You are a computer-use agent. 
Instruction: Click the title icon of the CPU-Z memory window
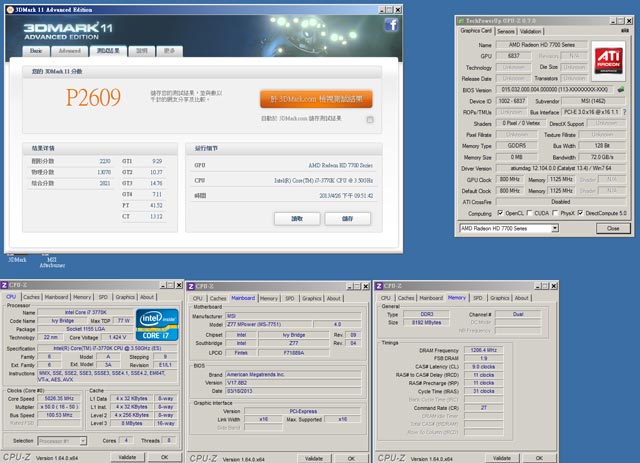coord(379,286)
